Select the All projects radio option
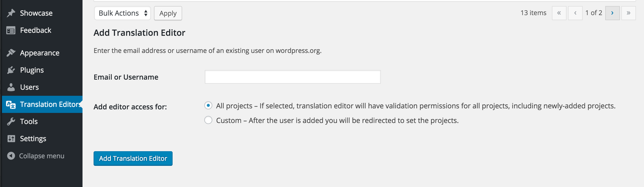 pos(208,106)
